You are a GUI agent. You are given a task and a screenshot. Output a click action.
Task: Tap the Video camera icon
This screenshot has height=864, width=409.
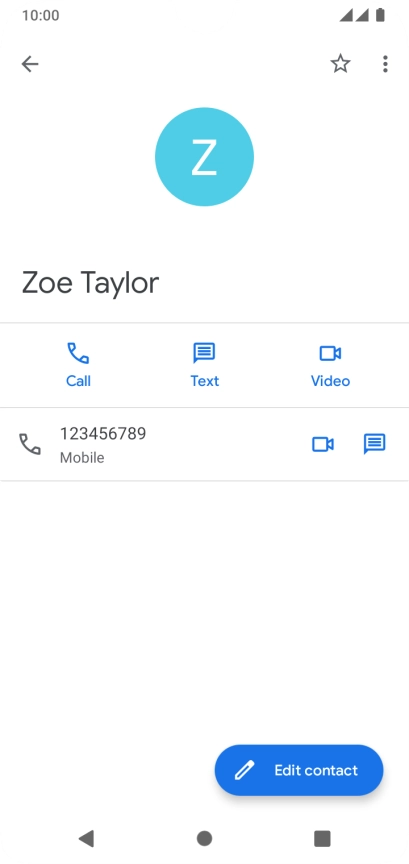coord(330,353)
